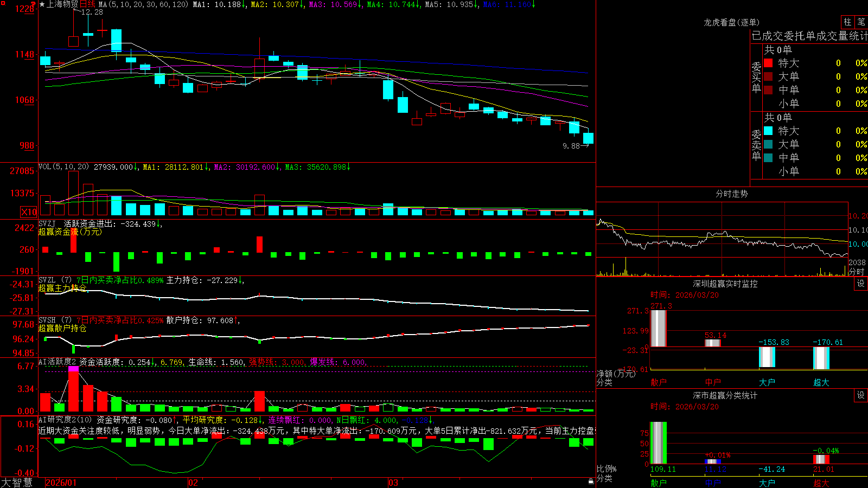Click the 大智慧 logo in the bottom corner
The height and width of the screenshot is (488, 868).
click(x=17, y=483)
